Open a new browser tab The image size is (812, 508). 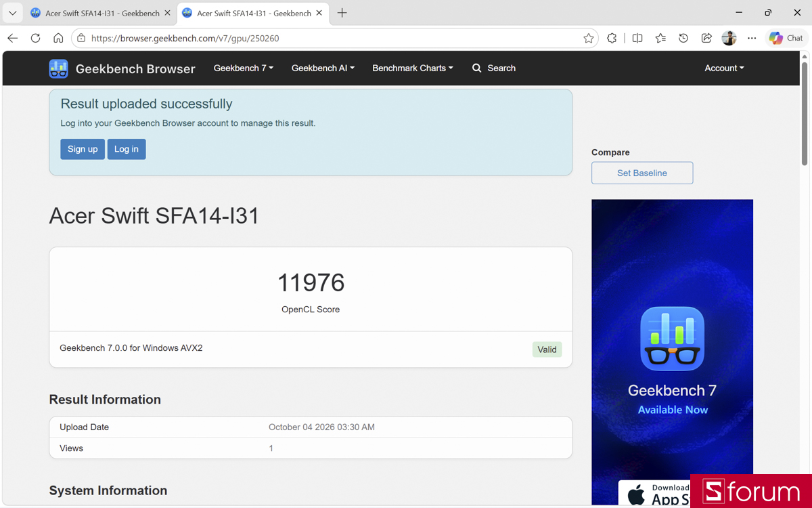click(x=342, y=13)
